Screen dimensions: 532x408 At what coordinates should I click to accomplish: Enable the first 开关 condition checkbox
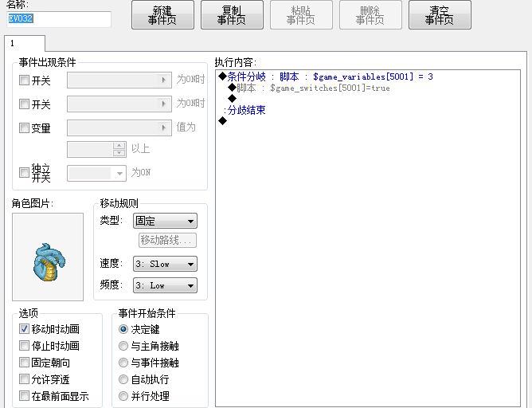pos(24,80)
